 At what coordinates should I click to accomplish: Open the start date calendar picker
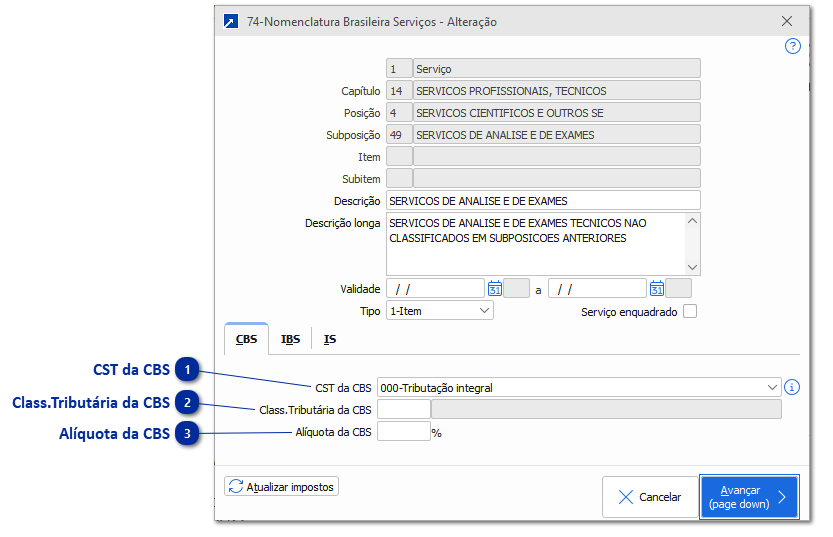tap(494, 289)
